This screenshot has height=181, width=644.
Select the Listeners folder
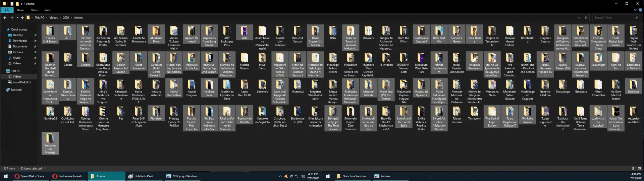262,86
